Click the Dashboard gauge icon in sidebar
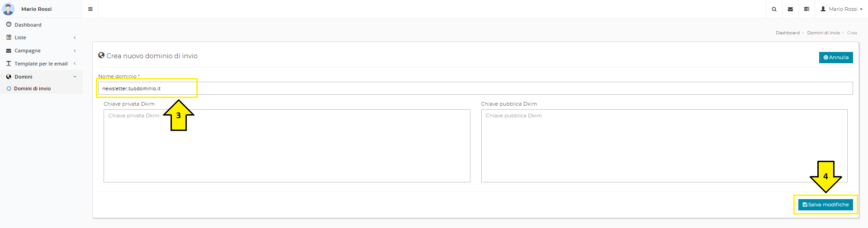This screenshot has width=868, height=228. click(x=9, y=24)
